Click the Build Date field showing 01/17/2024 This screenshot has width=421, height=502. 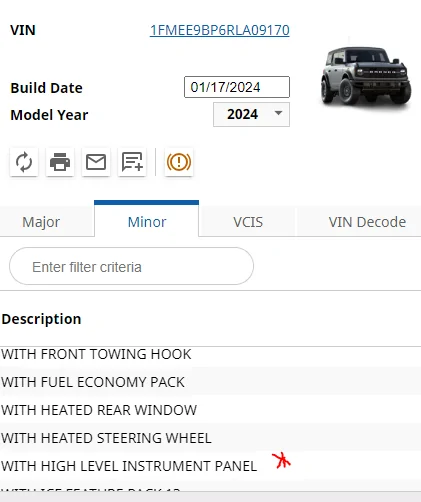coord(237,87)
